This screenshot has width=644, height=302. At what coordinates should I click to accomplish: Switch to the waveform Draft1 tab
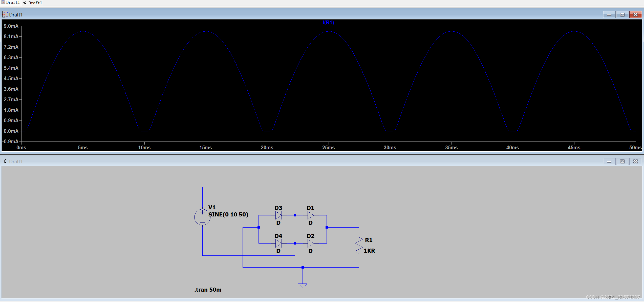(x=11, y=3)
